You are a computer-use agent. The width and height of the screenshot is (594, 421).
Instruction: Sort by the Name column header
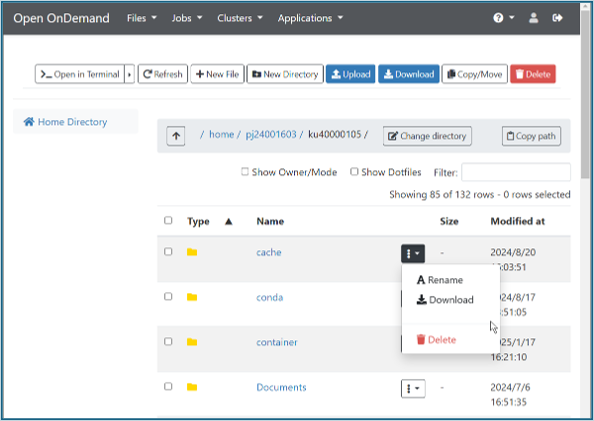pos(270,221)
